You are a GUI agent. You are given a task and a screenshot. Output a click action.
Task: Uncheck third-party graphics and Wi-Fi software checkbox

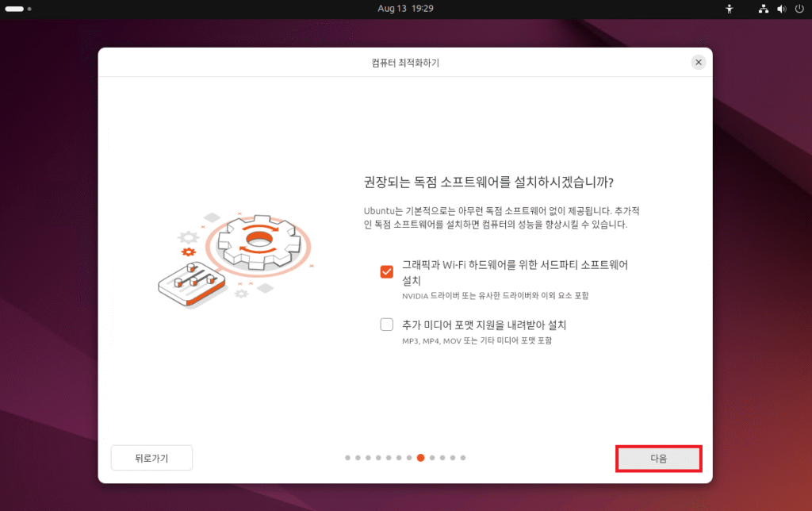pyautogui.click(x=387, y=272)
